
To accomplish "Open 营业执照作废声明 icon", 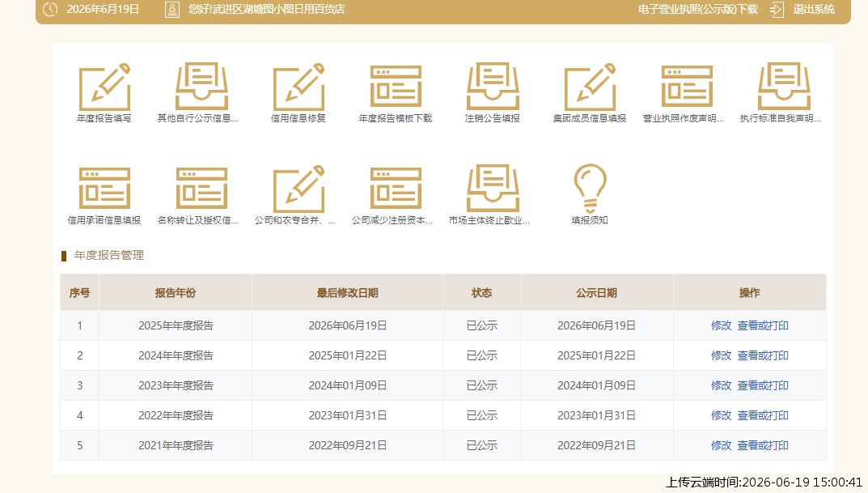I will tap(687, 87).
